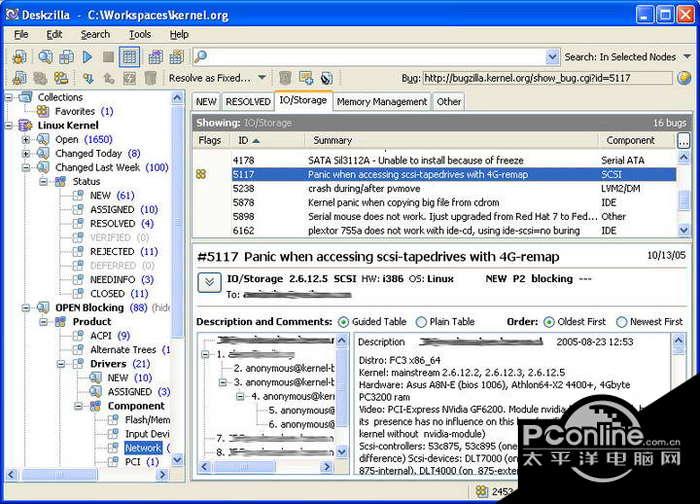The image size is (700, 504).
Task: Sort table by ID column header
Action: click(269, 140)
